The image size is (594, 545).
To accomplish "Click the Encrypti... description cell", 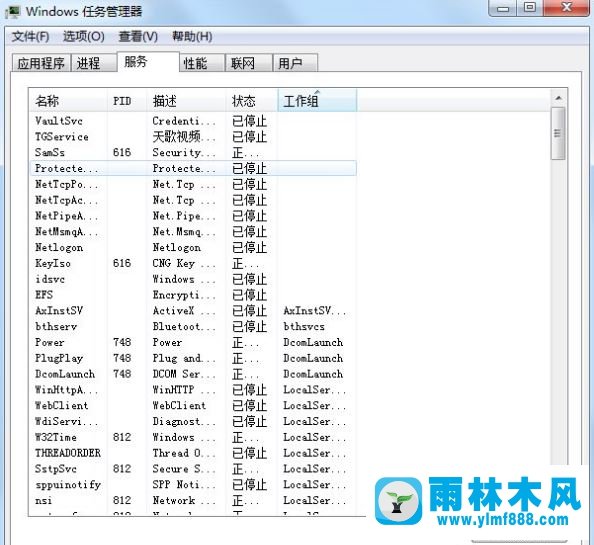I will (x=184, y=295).
